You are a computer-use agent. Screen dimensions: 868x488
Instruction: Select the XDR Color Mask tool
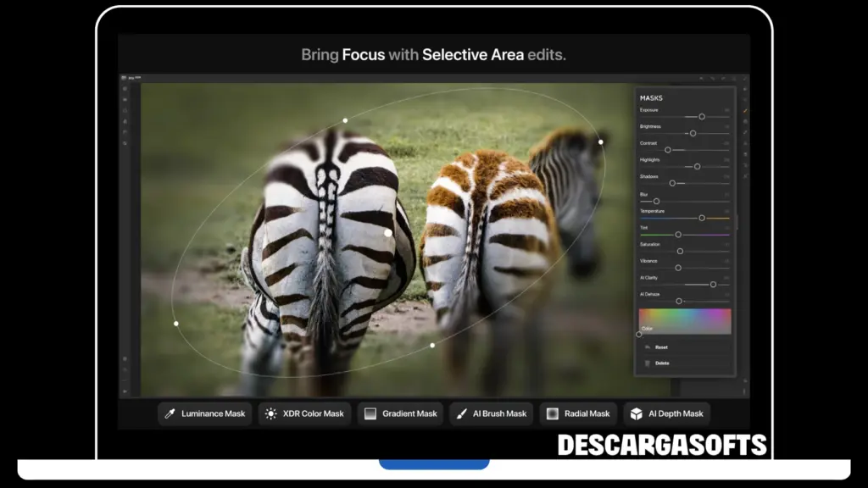304,413
